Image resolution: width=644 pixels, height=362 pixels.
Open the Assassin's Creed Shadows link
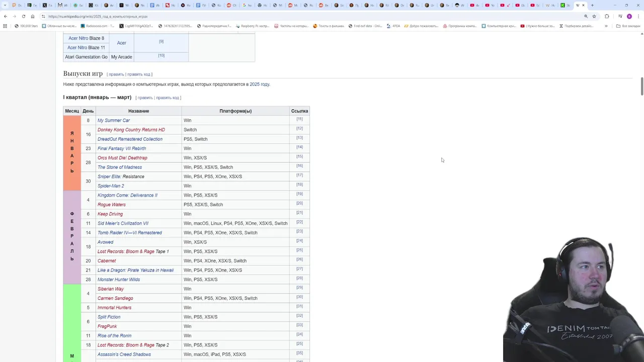tap(124, 354)
